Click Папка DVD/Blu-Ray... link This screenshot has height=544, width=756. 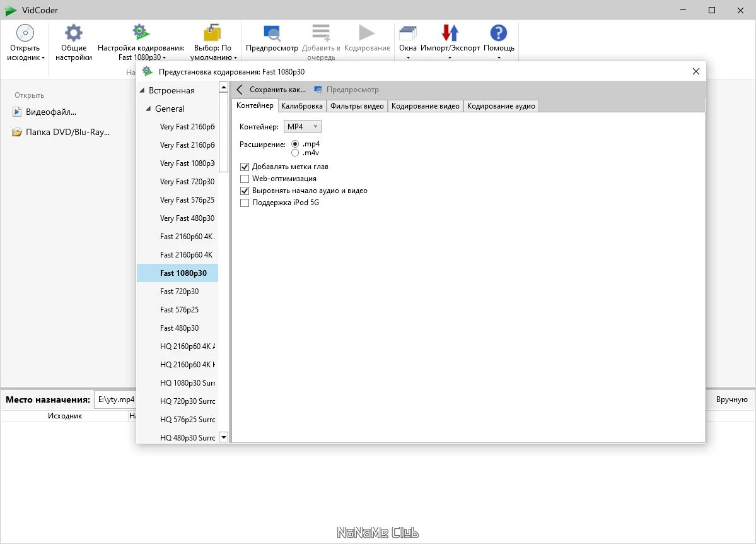click(67, 132)
